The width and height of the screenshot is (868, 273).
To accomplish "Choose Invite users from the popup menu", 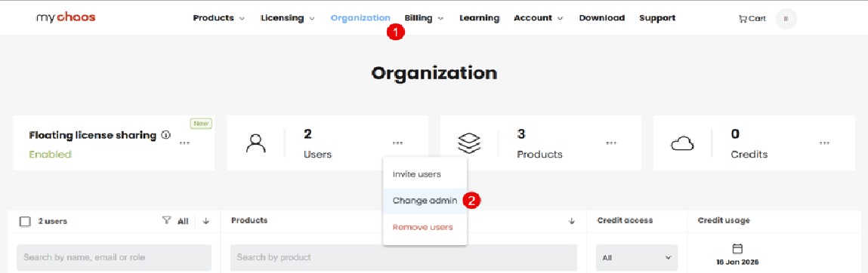I will click(425, 174).
